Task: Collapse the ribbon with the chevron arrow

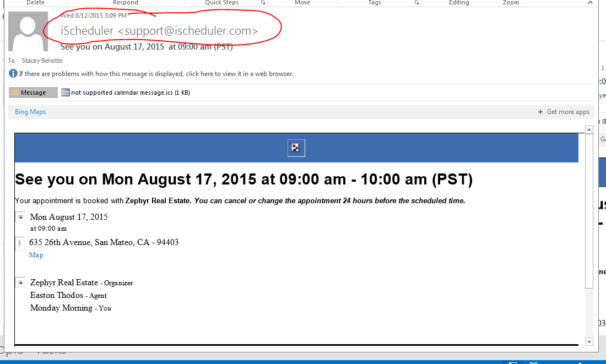Action: click(x=590, y=2)
